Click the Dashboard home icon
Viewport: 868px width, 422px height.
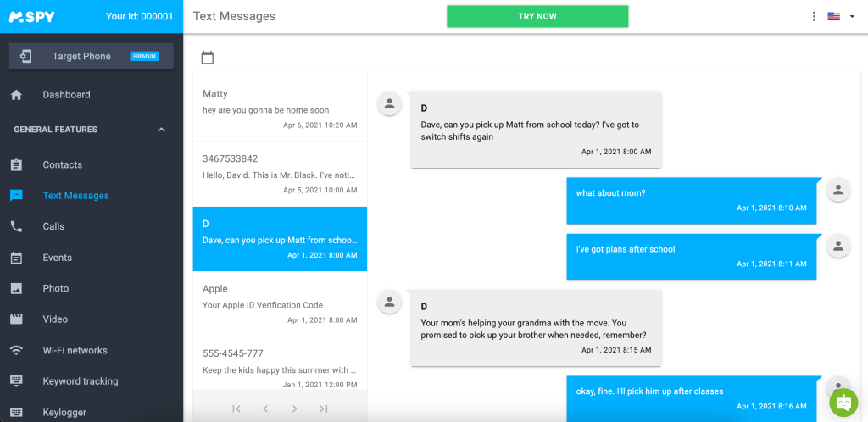(16, 95)
